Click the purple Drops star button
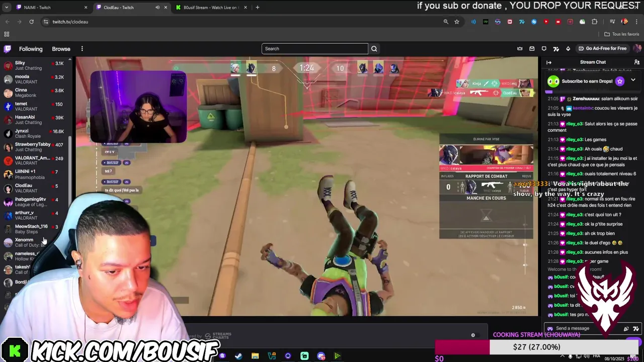The image size is (644, 362). pos(620,81)
